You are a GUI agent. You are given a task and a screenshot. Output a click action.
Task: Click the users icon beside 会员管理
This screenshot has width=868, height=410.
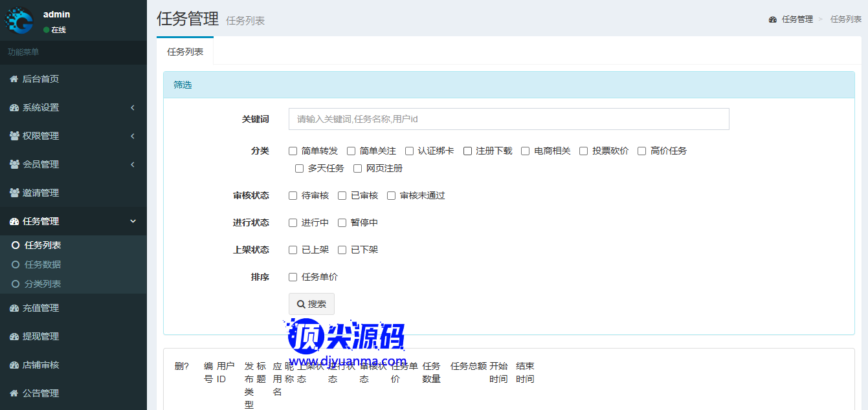[x=14, y=164]
